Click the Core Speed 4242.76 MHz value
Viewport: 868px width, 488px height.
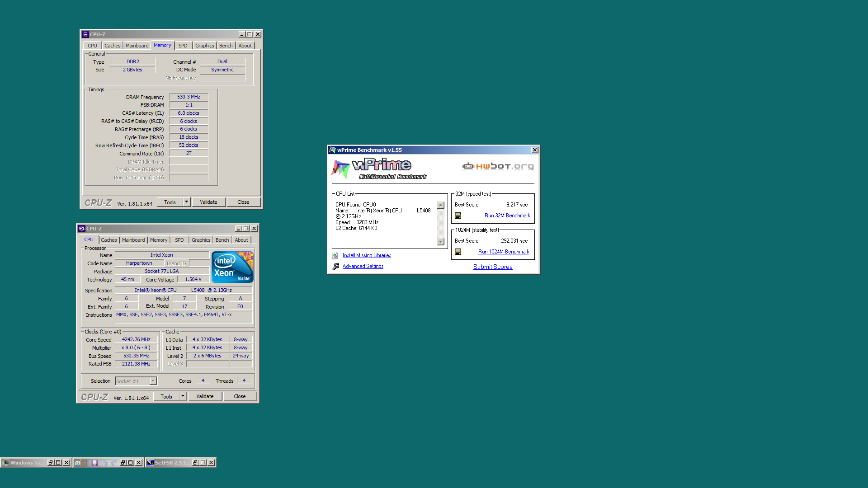pyautogui.click(x=136, y=339)
